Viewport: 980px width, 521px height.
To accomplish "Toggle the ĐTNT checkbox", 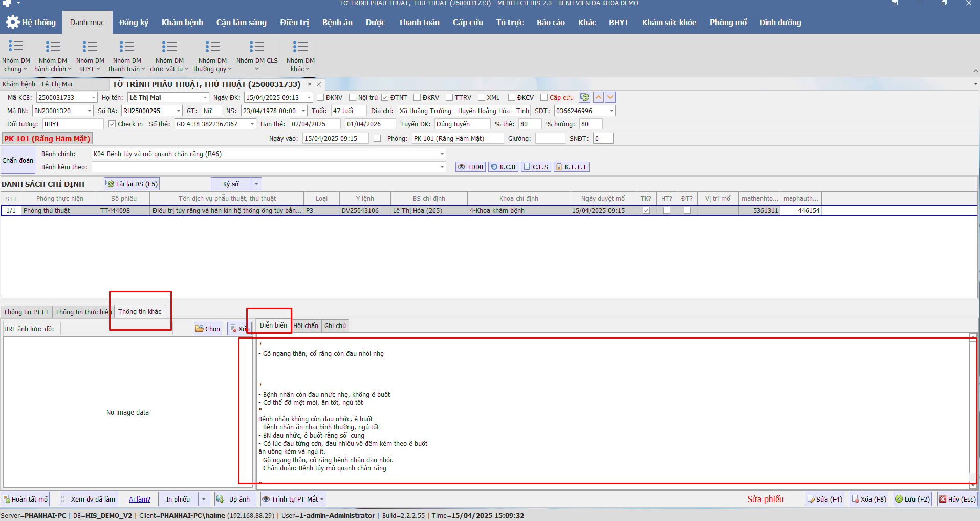I will click(385, 97).
